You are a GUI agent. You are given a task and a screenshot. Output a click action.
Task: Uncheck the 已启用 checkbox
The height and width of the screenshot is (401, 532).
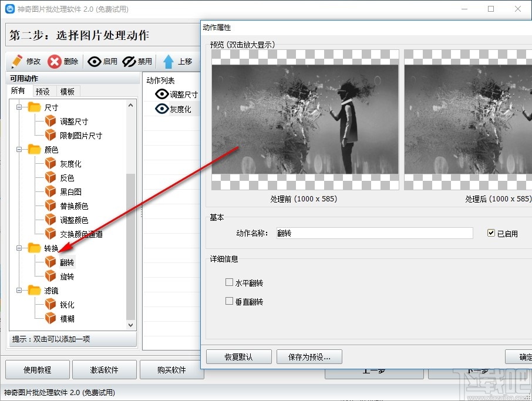[x=491, y=232]
